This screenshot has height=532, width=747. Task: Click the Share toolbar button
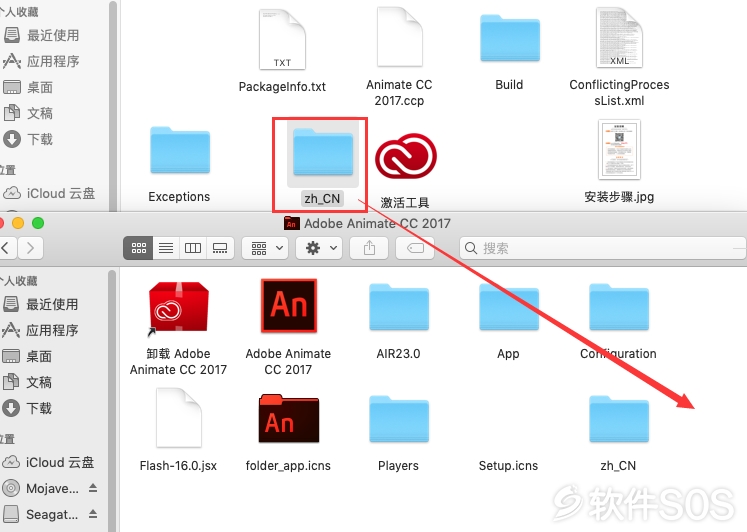click(x=370, y=248)
